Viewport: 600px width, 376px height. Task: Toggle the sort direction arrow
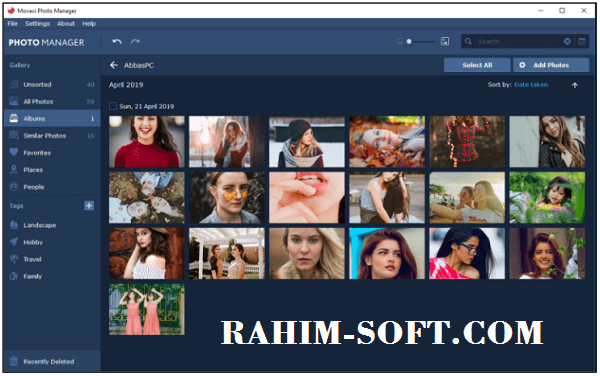(574, 85)
